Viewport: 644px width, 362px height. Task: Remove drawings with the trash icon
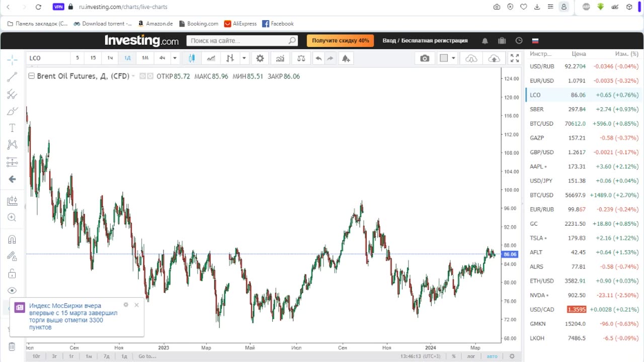coord(12,346)
